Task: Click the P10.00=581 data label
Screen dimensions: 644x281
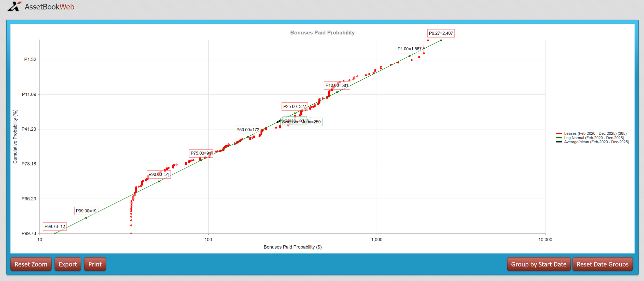Action: [x=337, y=85]
